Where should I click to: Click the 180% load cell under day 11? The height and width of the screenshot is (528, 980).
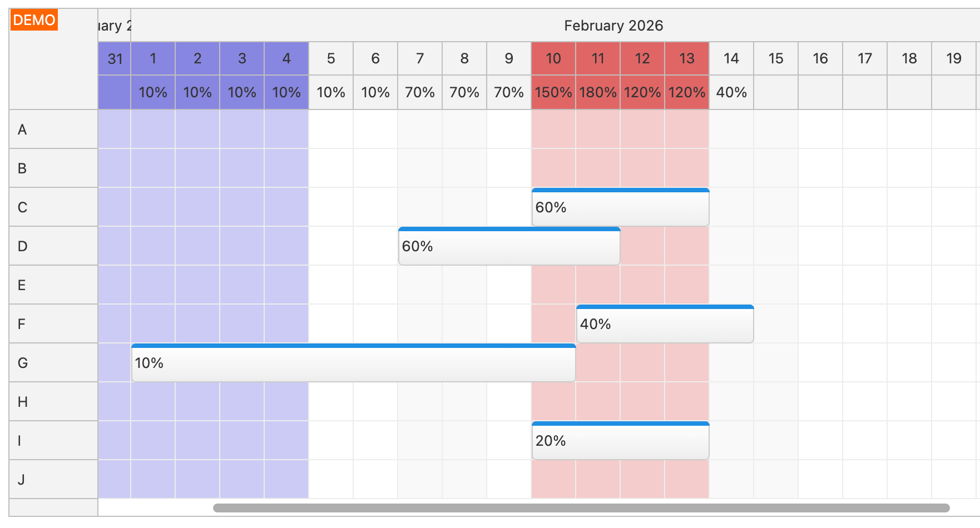click(598, 92)
